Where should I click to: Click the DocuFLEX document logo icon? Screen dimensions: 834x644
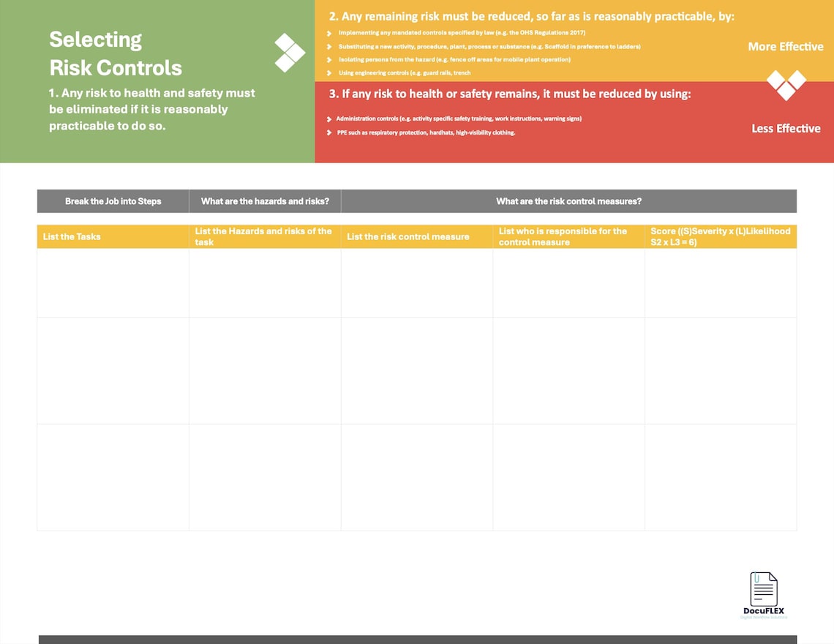click(x=762, y=588)
